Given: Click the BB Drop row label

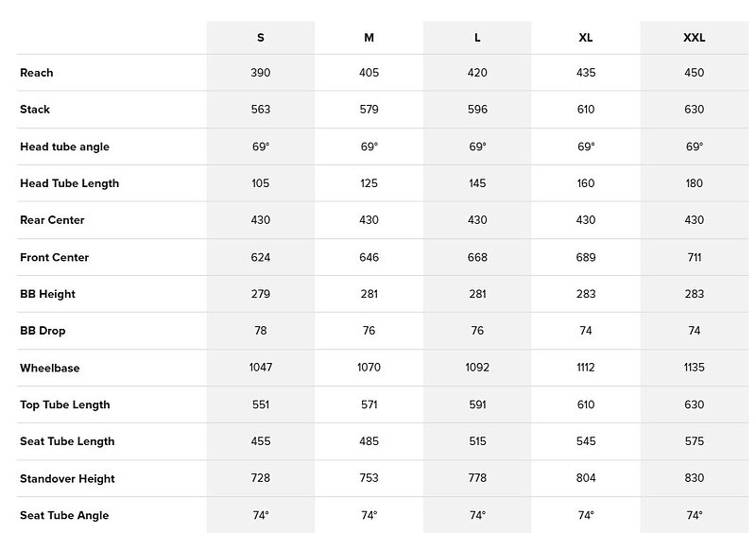Looking at the screenshot, I should (43, 331).
